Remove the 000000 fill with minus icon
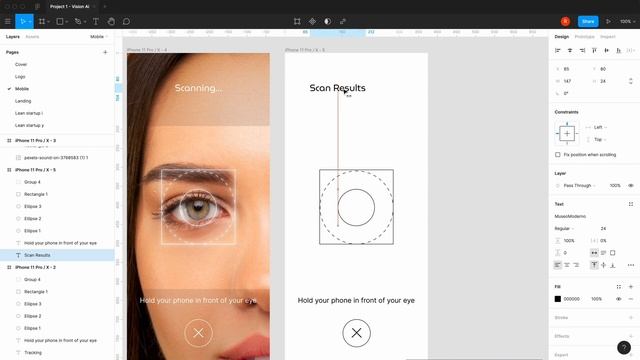Viewport: 640px width, 360px height. click(631, 299)
